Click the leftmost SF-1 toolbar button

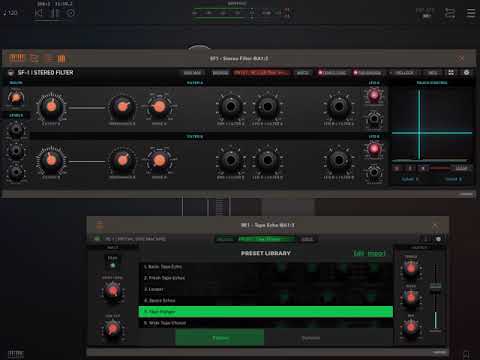pyautogui.click(x=192, y=73)
